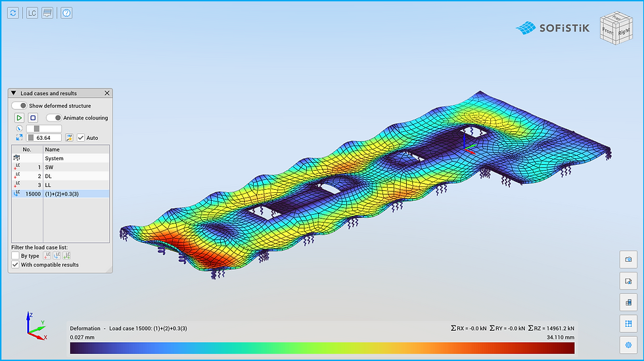Click the XYZ coordinate axes indicator

point(37,326)
